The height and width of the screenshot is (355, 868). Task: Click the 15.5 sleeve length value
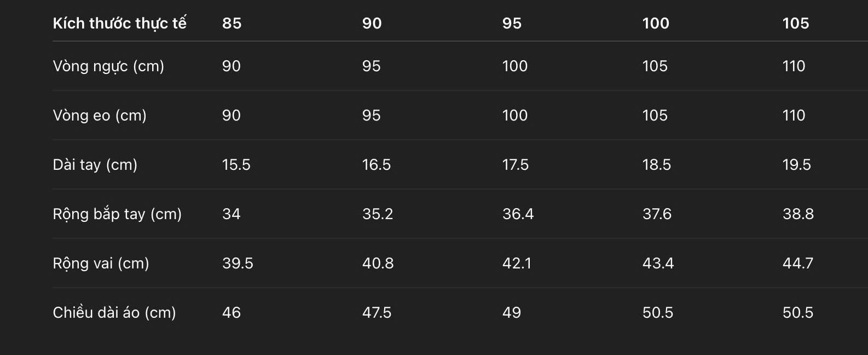(236, 164)
